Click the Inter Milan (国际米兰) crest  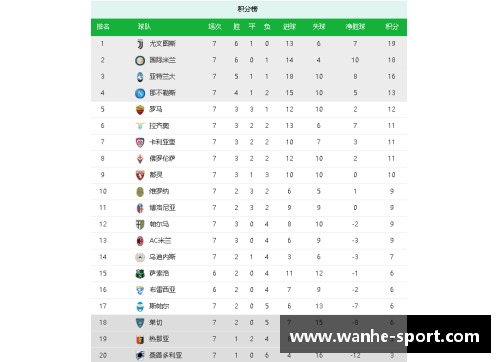(140, 60)
